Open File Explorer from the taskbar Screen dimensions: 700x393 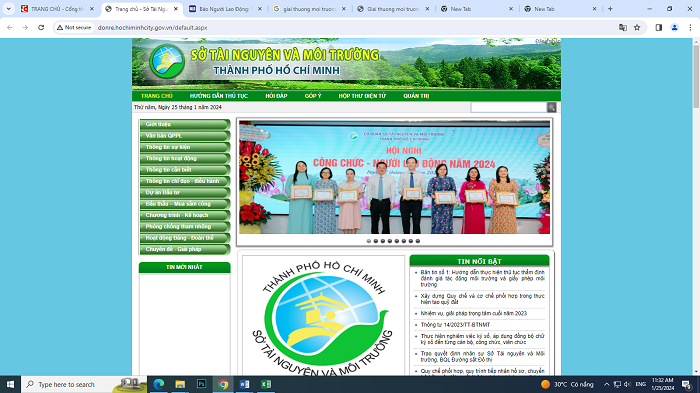coord(180,384)
